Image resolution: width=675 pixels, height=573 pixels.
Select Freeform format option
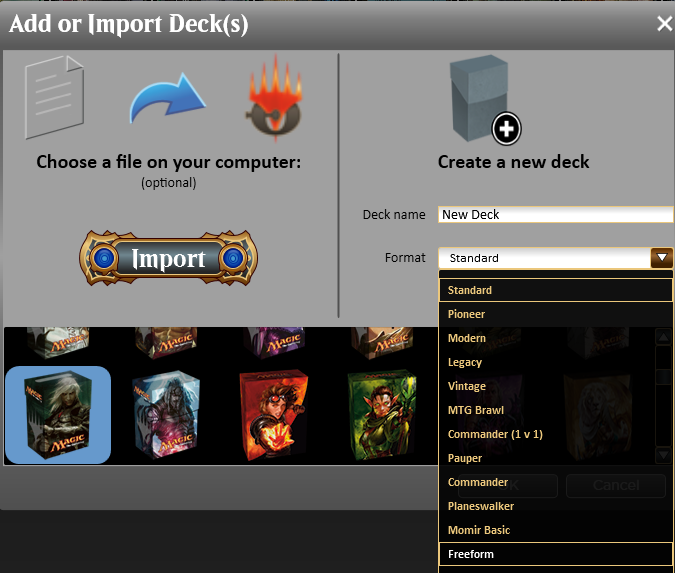pyautogui.click(x=555, y=554)
